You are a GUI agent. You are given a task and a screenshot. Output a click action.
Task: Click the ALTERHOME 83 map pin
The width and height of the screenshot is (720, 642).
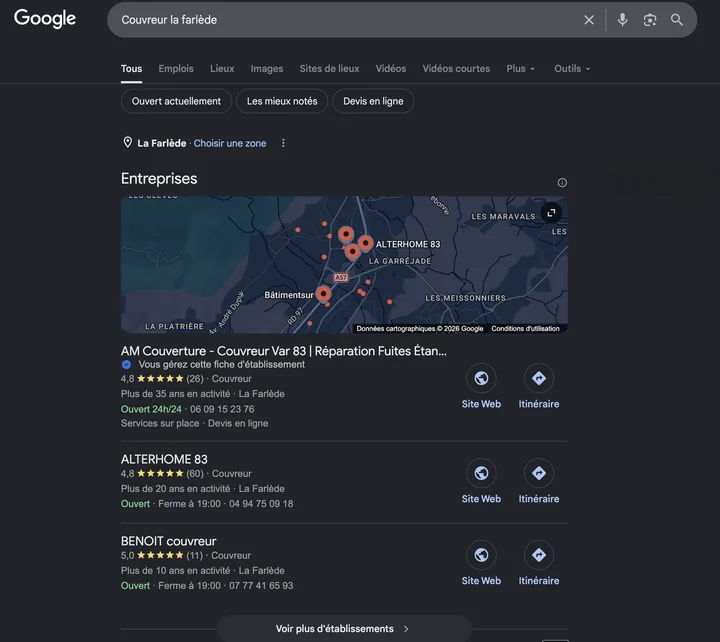[x=366, y=243]
